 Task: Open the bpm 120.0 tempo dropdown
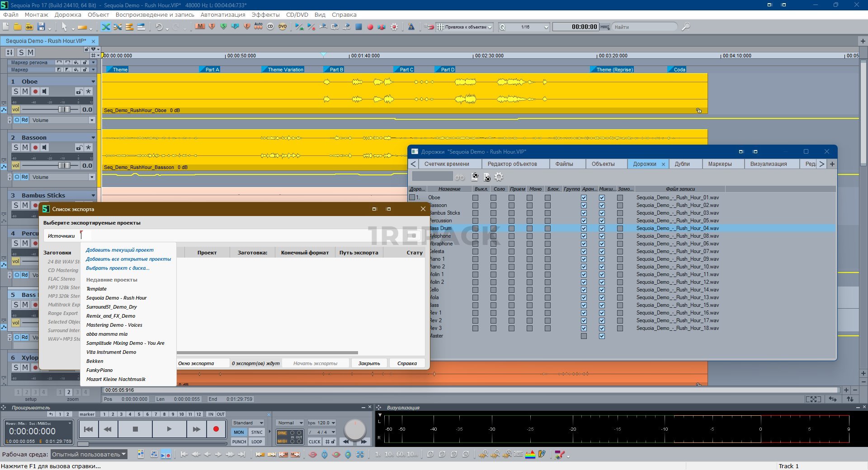pos(333,423)
